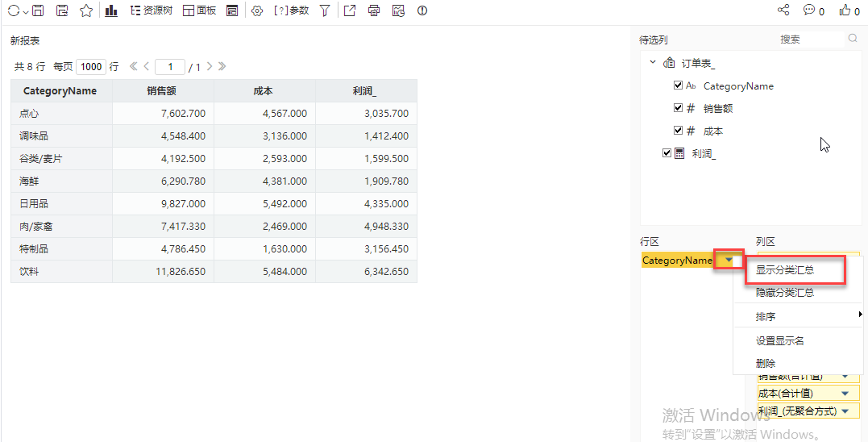Uncheck the CategoryName checkbox
Screen dimensions: 868x442
coord(678,85)
